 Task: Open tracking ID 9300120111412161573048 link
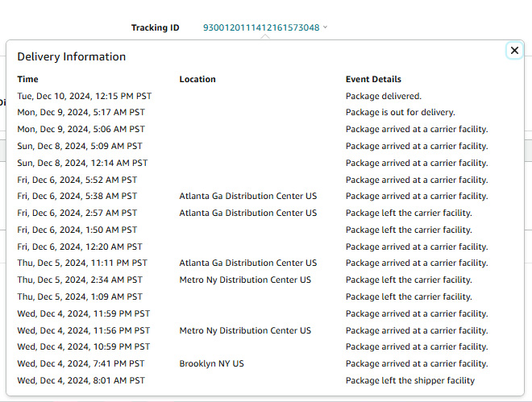point(261,27)
